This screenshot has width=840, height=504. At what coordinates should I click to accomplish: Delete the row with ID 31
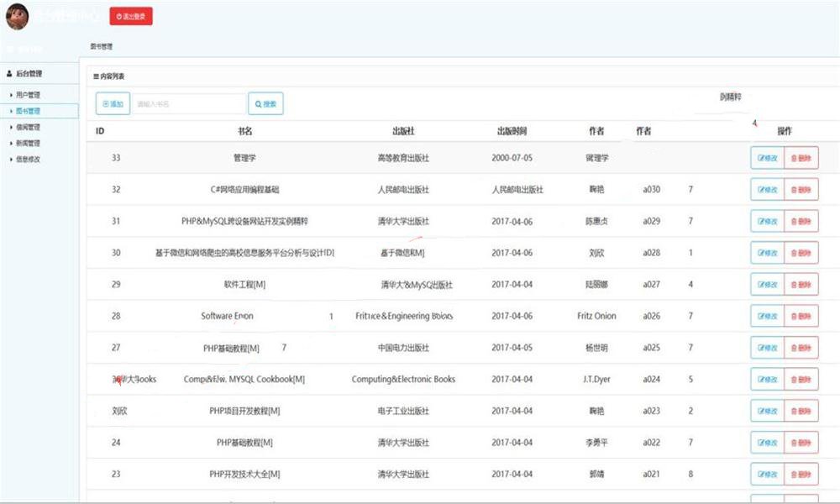coord(801,221)
